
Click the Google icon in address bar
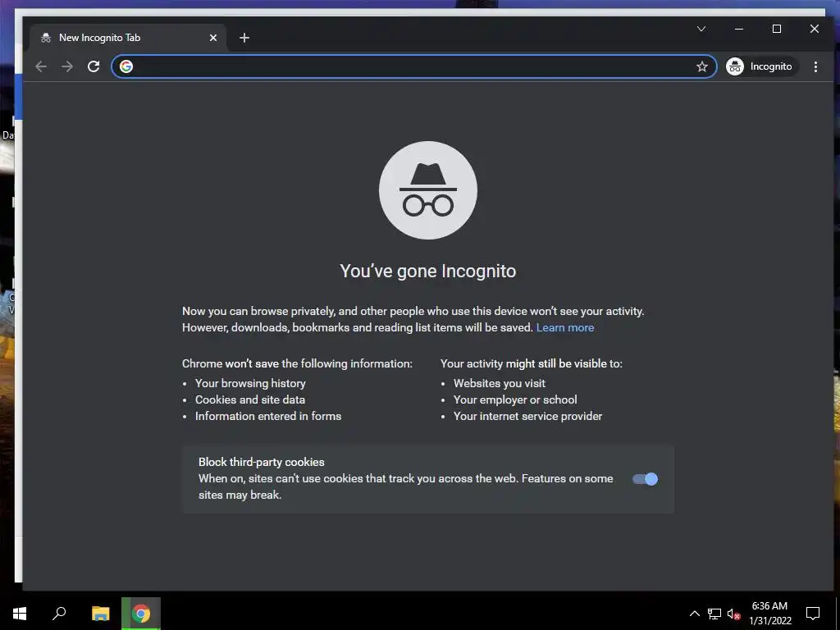[x=126, y=66]
